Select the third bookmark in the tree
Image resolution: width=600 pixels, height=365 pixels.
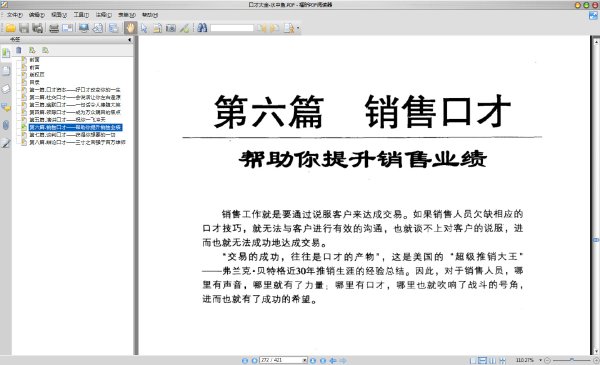(37, 75)
